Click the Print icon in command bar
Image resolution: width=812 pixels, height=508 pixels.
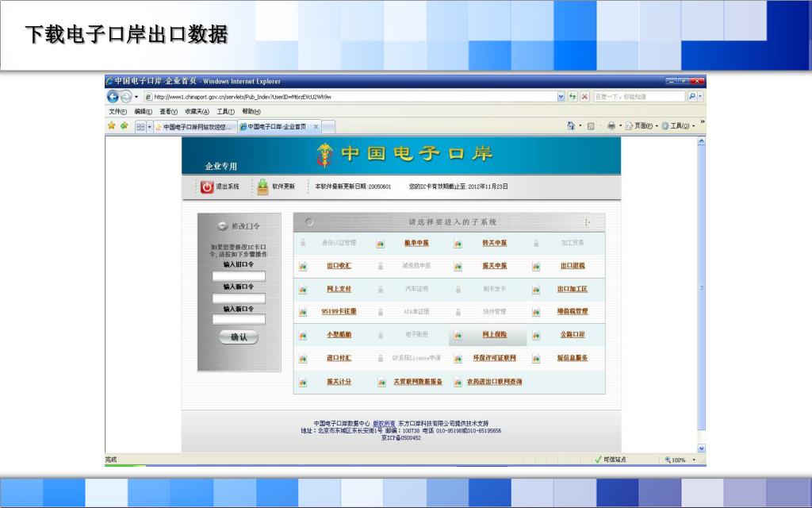[x=611, y=126]
